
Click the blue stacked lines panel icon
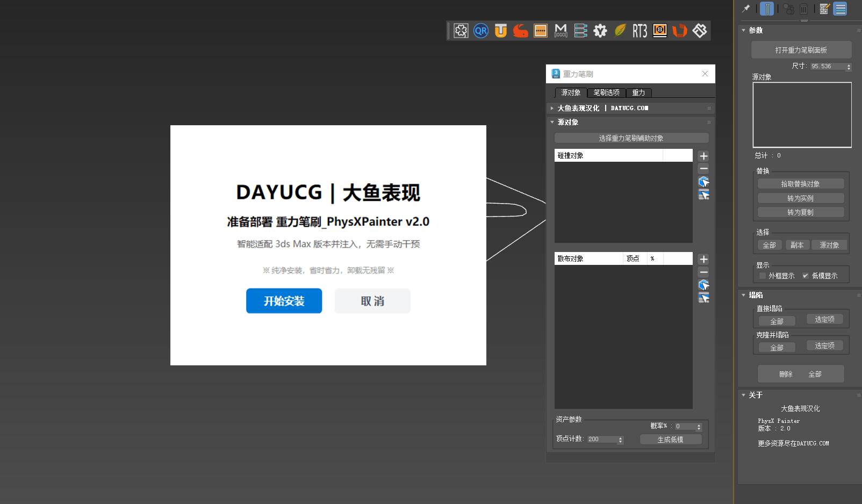tap(841, 9)
